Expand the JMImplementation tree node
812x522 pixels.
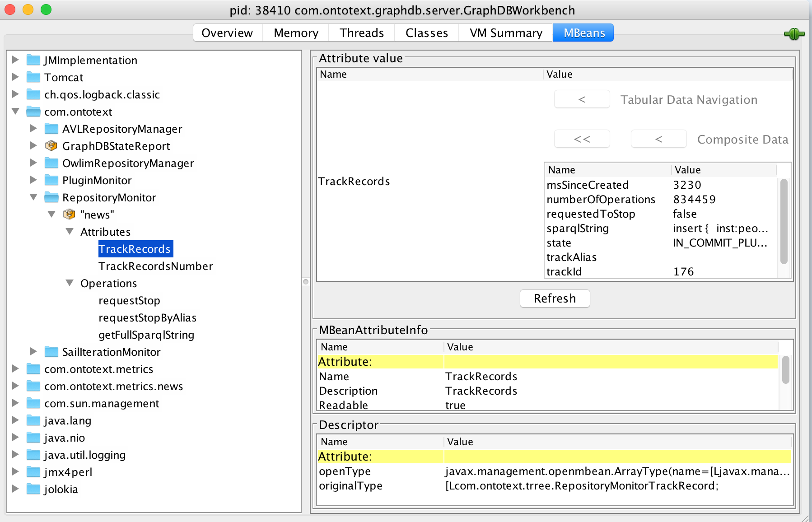click(x=15, y=60)
